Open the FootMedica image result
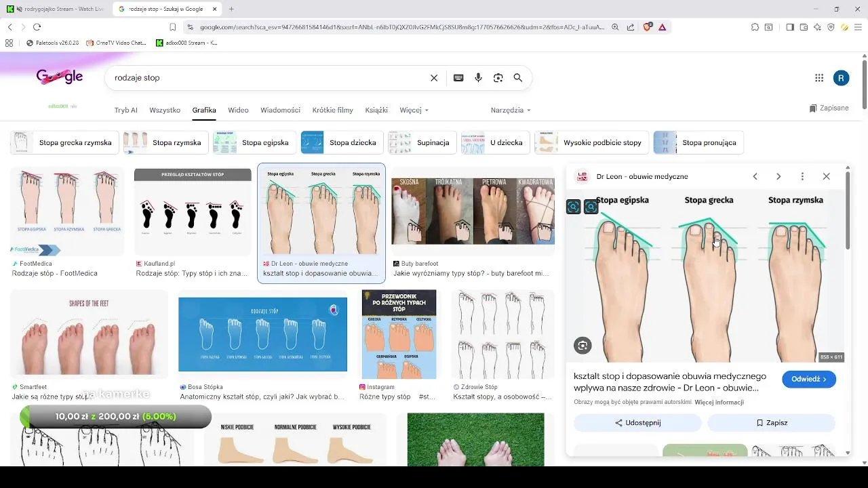Screen dimensions: 868x488 [67, 211]
